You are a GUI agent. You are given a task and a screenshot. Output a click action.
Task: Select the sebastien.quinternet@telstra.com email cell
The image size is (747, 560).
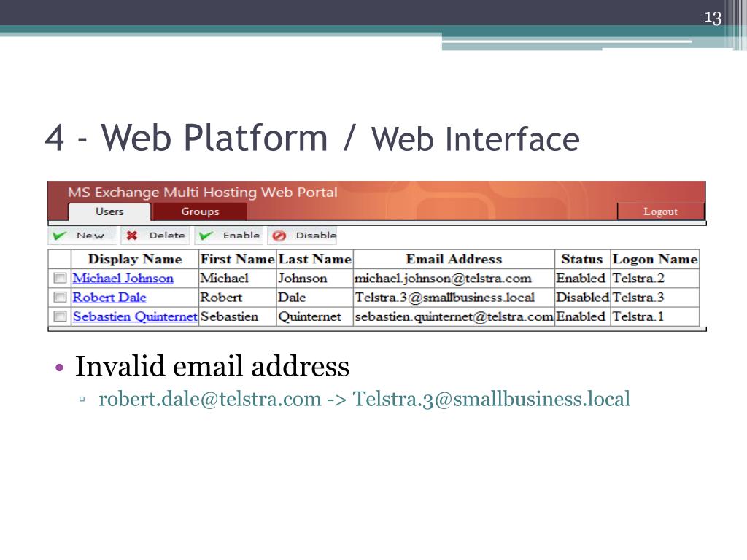coord(454,316)
